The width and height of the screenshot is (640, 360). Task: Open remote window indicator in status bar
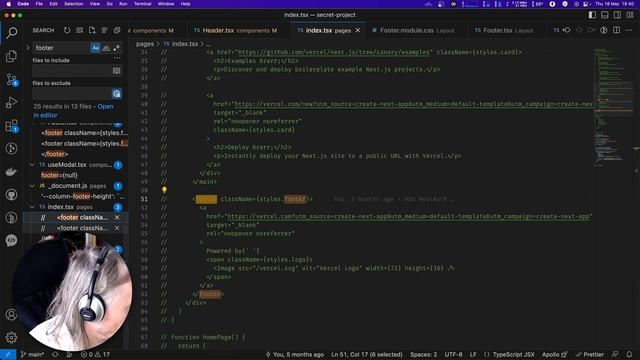pos(8,354)
